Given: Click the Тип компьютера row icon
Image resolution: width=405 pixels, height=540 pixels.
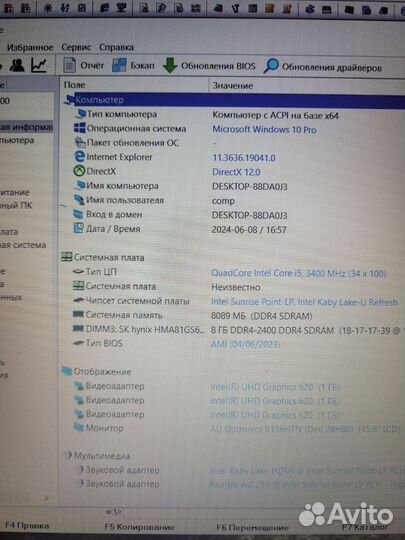Looking at the screenshot, I should pyautogui.click(x=81, y=114).
